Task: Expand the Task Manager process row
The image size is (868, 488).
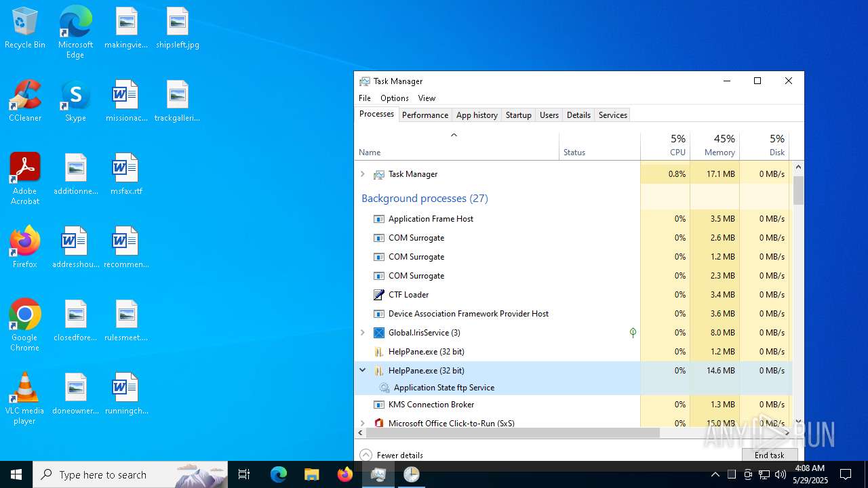Action: [362, 174]
